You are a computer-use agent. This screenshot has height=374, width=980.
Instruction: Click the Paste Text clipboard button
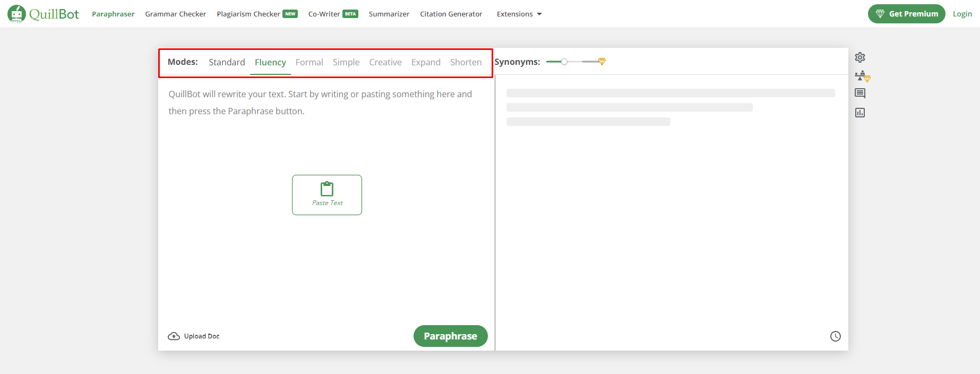[327, 195]
